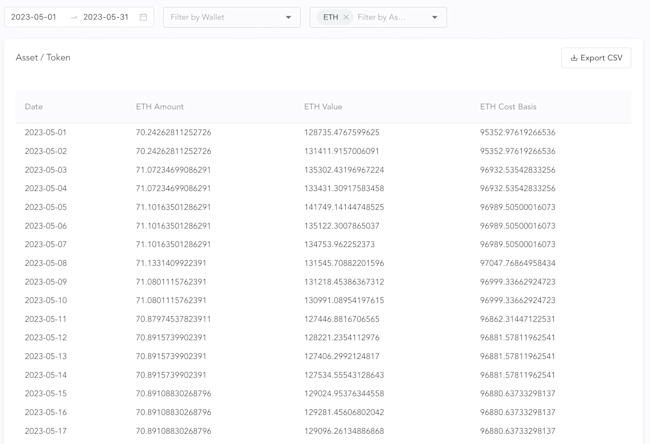Export the table as CSV
Screen dimensions: 650x444
[596, 58]
